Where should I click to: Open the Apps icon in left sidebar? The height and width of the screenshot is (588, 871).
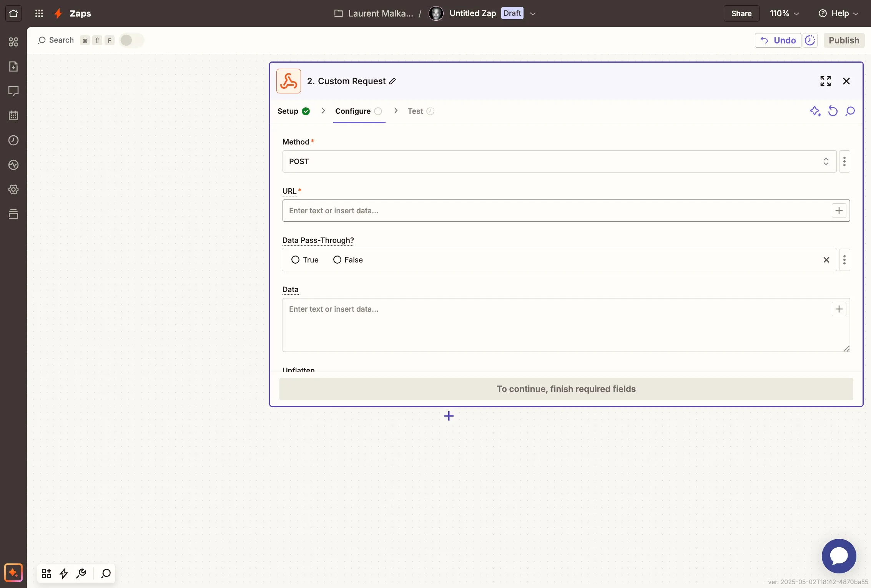[x=13, y=42]
